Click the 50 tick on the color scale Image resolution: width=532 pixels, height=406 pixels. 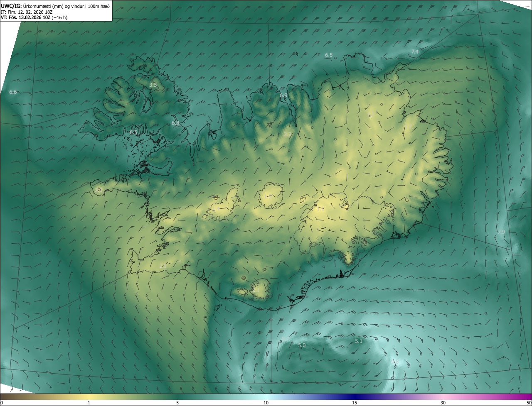pos(529,403)
